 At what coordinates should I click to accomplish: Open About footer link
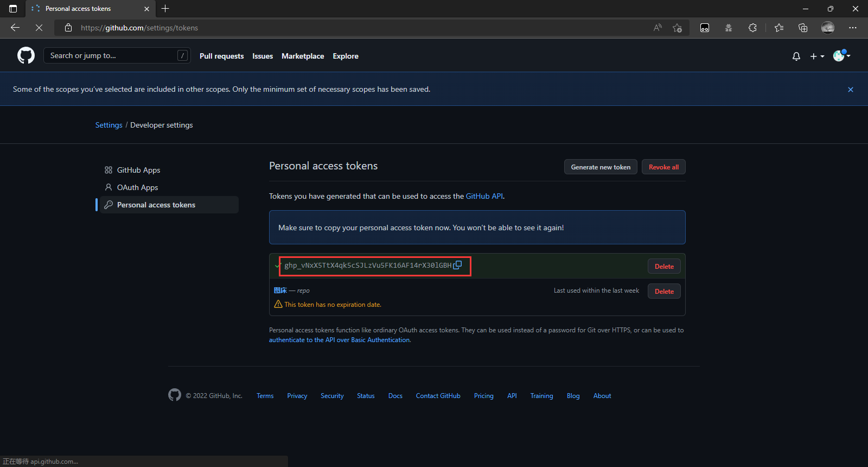click(x=602, y=396)
